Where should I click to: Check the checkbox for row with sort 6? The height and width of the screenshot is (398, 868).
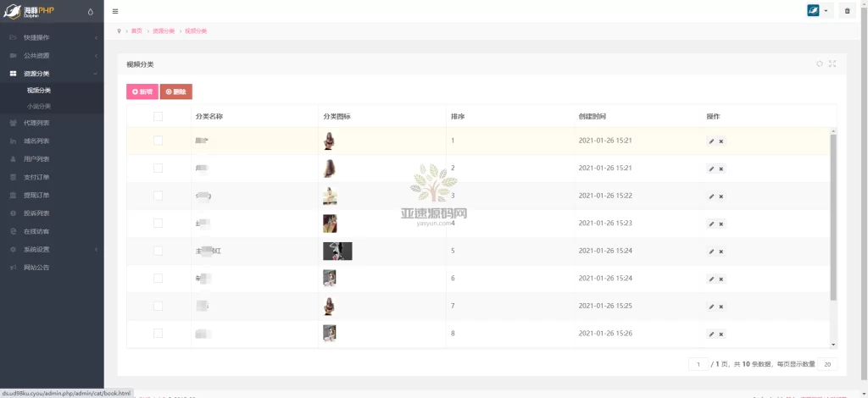coord(158,279)
